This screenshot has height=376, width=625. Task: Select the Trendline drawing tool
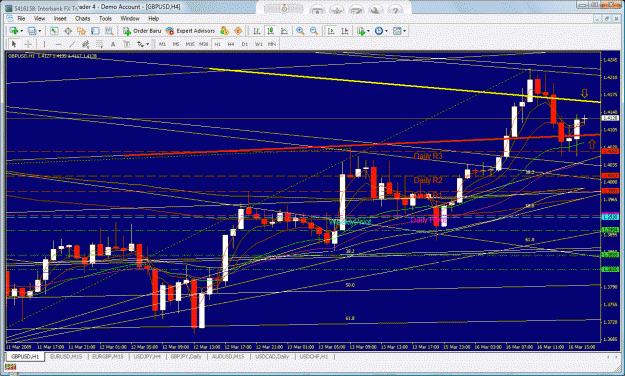(x=72, y=44)
